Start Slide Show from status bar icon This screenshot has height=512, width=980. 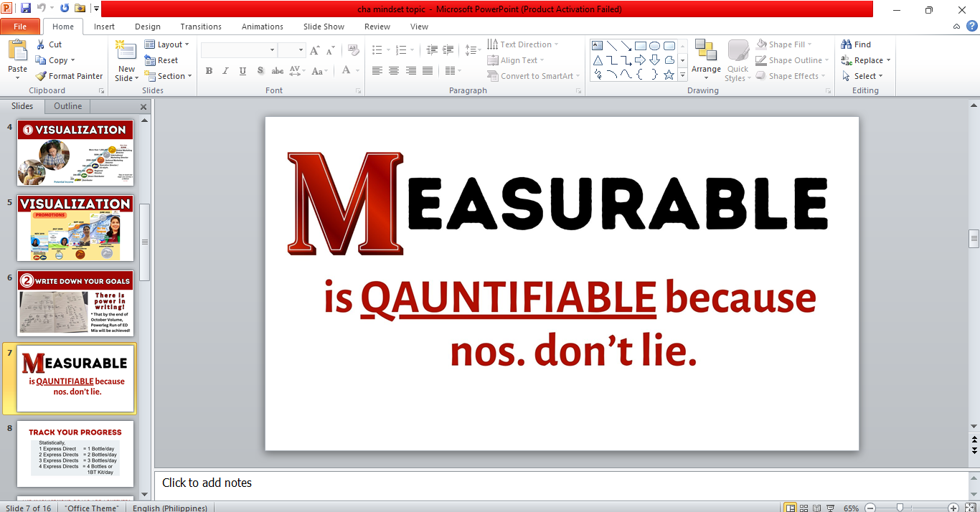tap(831, 508)
